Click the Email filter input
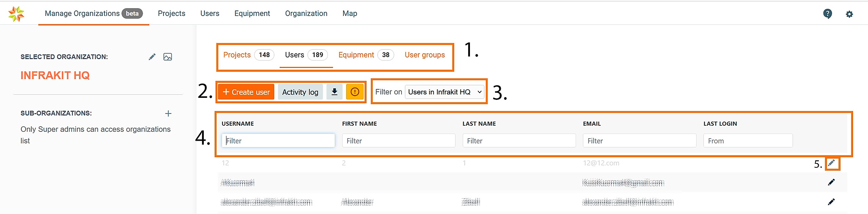 coord(639,141)
